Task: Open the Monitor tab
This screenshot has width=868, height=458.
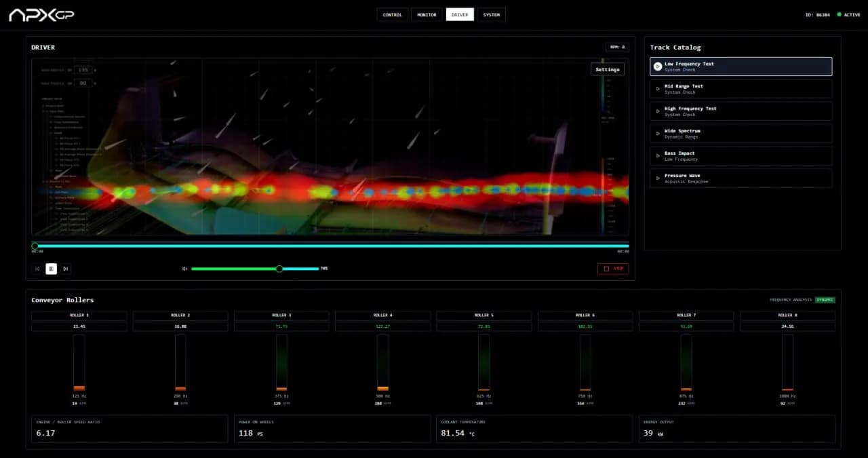Action: point(427,15)
